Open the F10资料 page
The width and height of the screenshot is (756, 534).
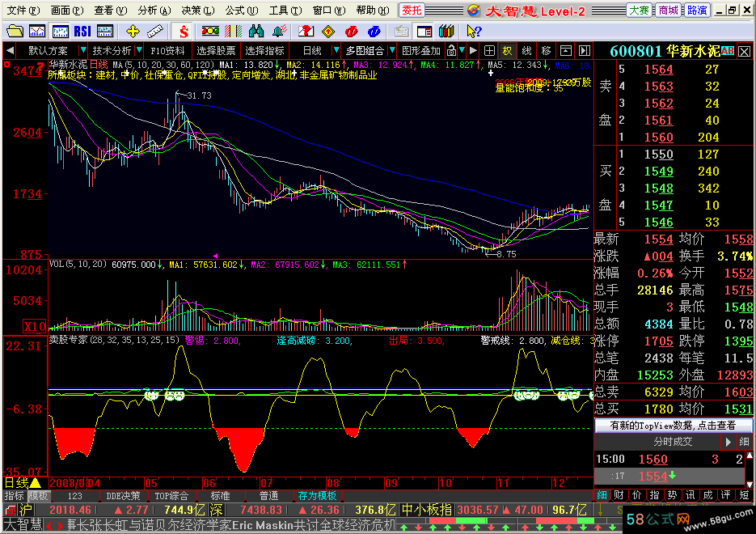pos(167,51)
